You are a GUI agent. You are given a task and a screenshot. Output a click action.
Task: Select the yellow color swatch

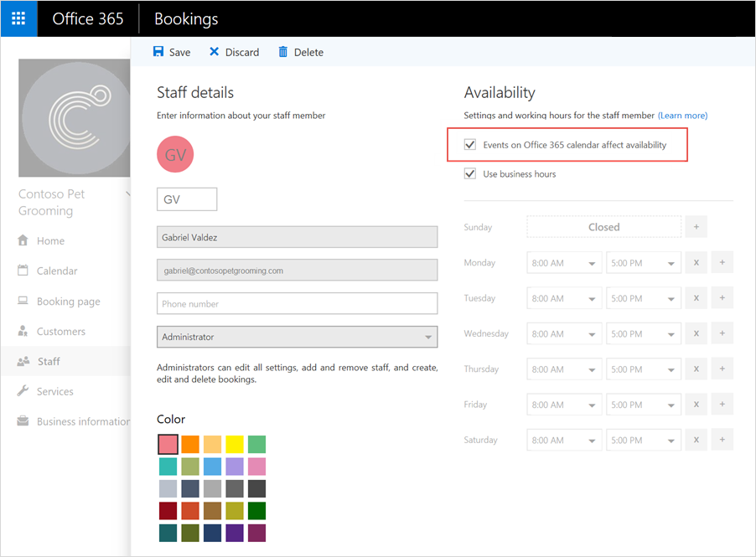[234, 444]
